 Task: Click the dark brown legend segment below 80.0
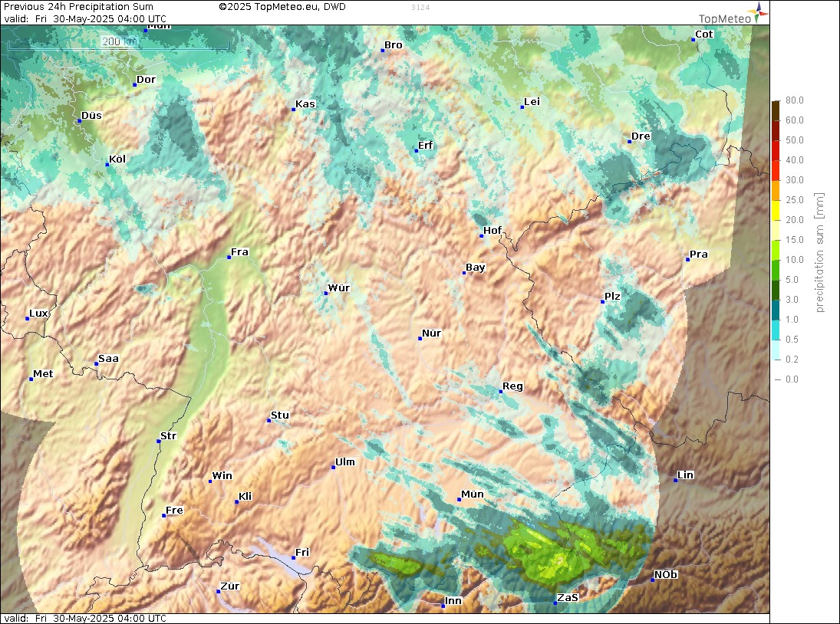(x=776, y=110)
